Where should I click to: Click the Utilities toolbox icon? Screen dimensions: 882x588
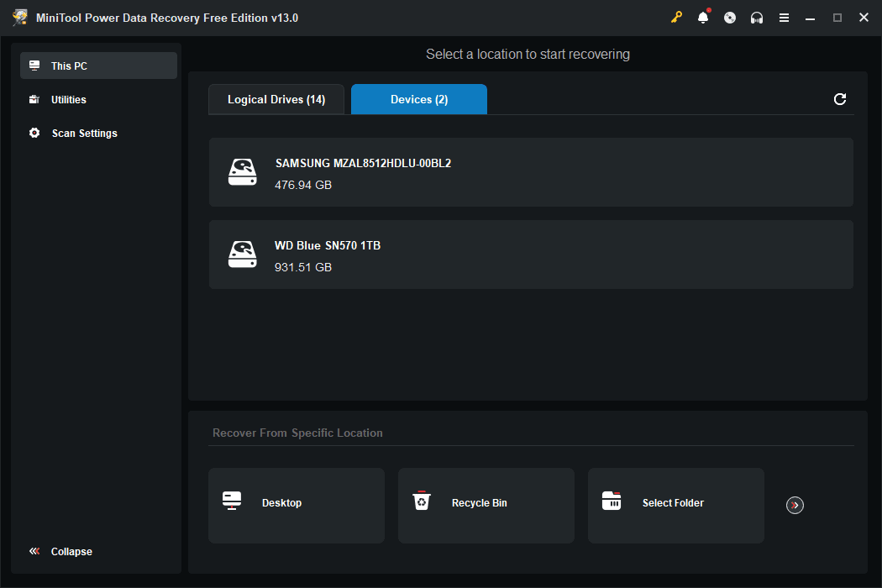point(34,100)
